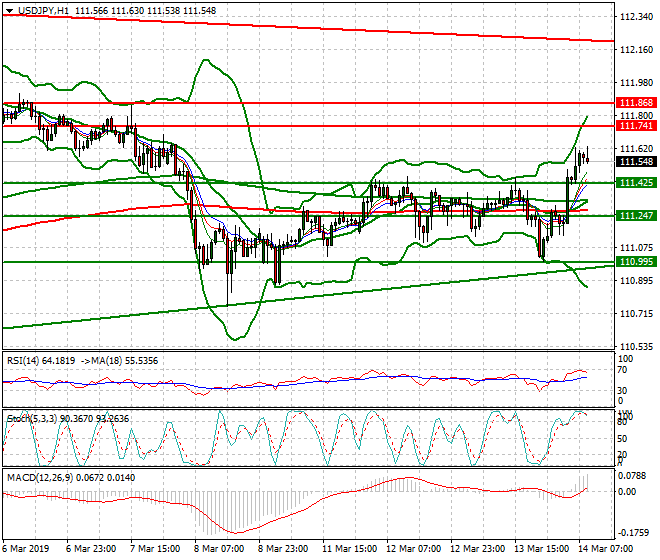The image size is (660, 560).
Task: Click the 111.800 price axis value
Action: pyautogui.click(x=636, y=116)
